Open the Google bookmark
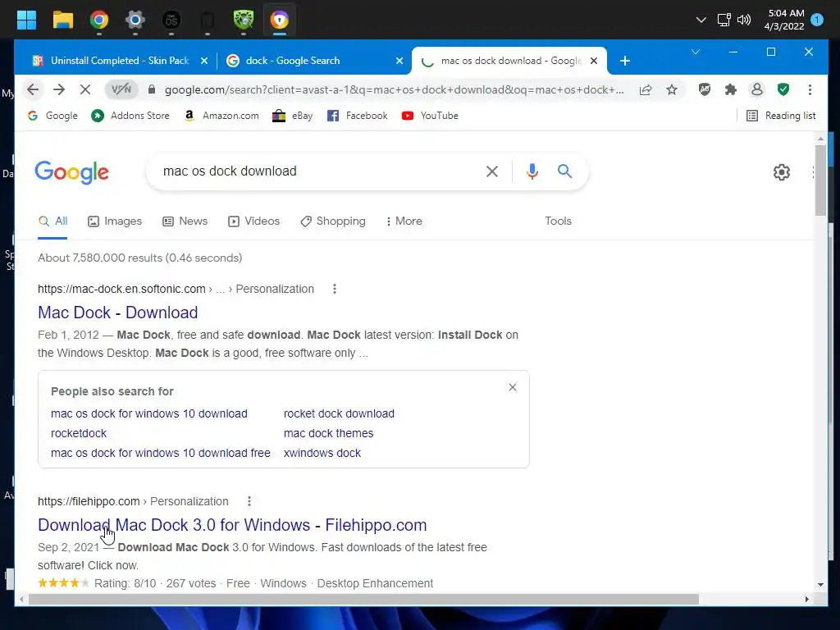The width and height of the screenshot is (840, 630). click(52, 115)
